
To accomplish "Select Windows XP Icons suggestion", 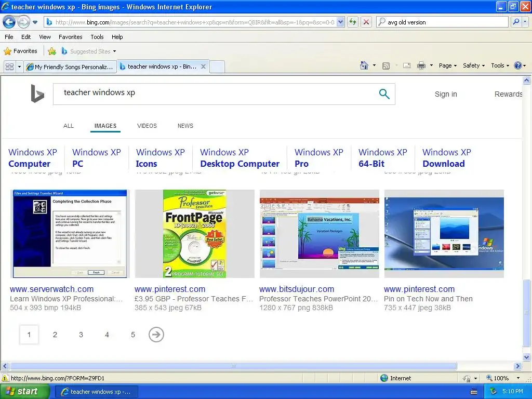I will (160, 158).
